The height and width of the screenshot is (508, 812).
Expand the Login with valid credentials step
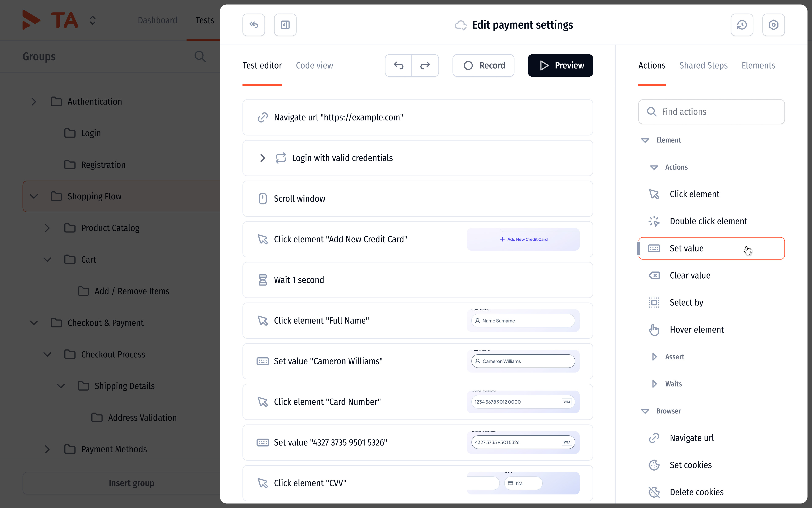pyautogui.click(x=262, y=158)
